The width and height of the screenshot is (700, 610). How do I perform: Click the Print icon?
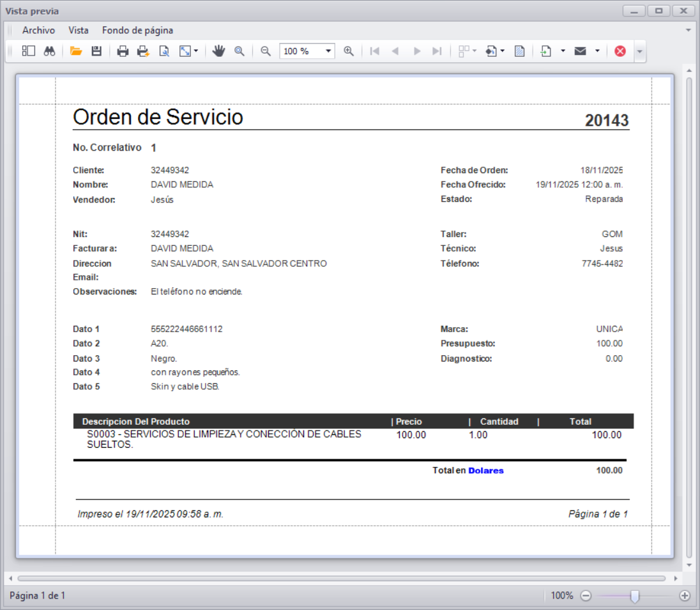[x=121, y=50]
